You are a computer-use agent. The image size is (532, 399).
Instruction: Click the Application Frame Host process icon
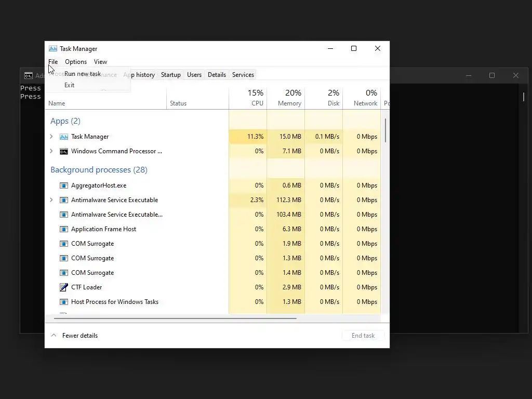[x=64, y=229]
